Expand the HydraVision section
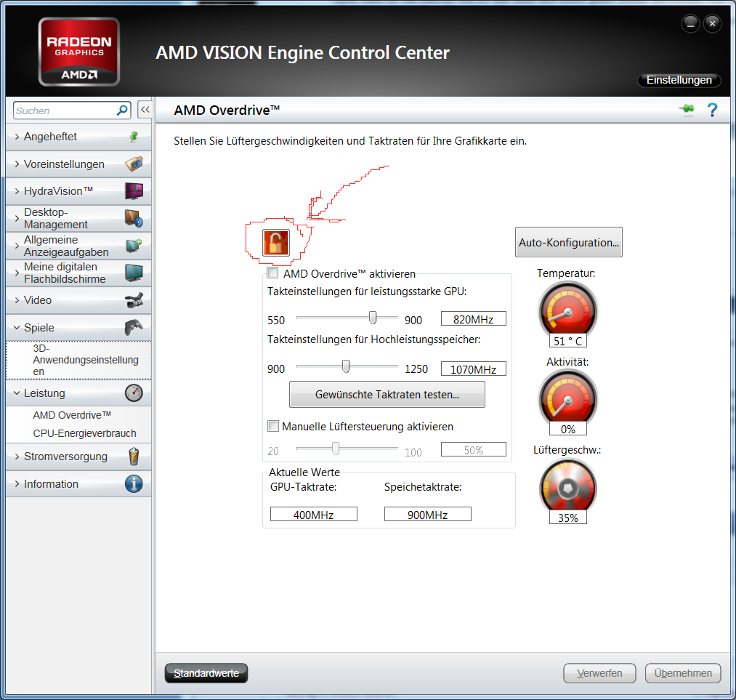This screenshot has width=736, height=700. [17, 191]
